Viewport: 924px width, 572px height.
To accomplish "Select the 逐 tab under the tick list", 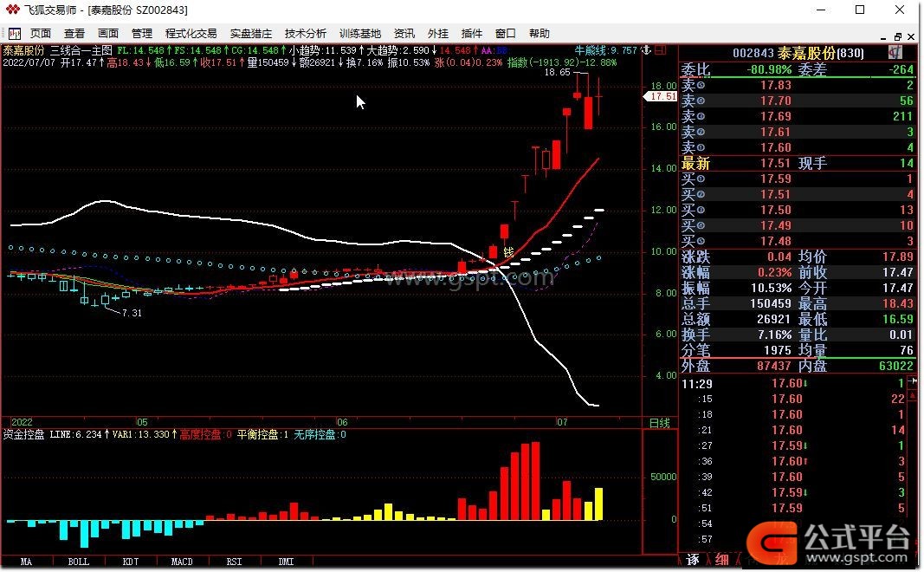I will pos(693,559).
